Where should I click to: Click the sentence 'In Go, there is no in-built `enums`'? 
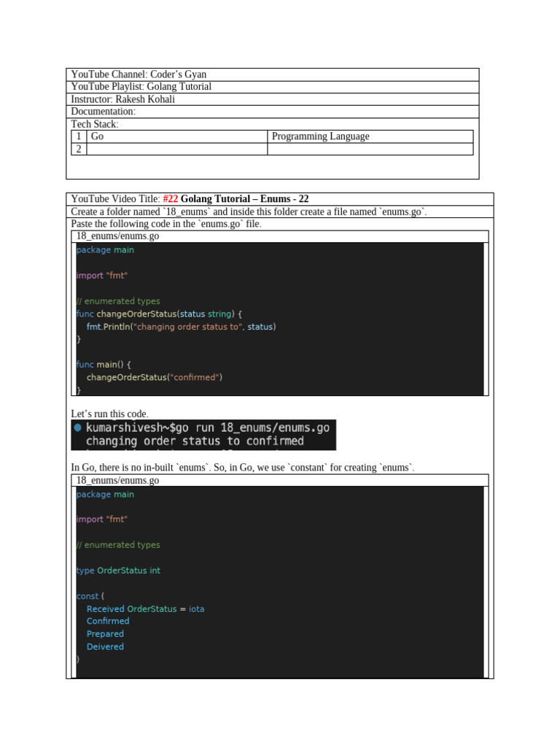[x=242, y=468]
